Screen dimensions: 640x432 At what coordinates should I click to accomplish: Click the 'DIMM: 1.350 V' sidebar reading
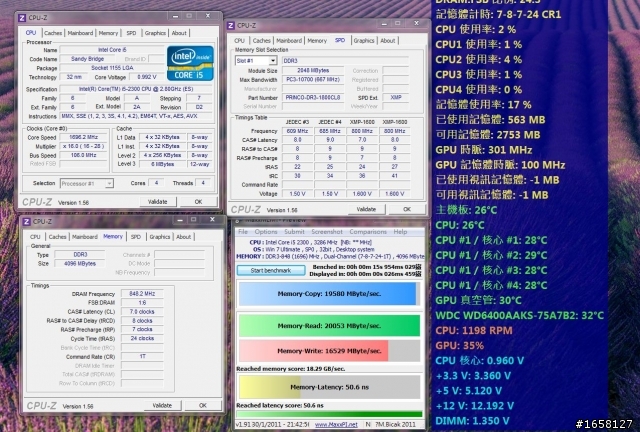(x=472, y=421)
